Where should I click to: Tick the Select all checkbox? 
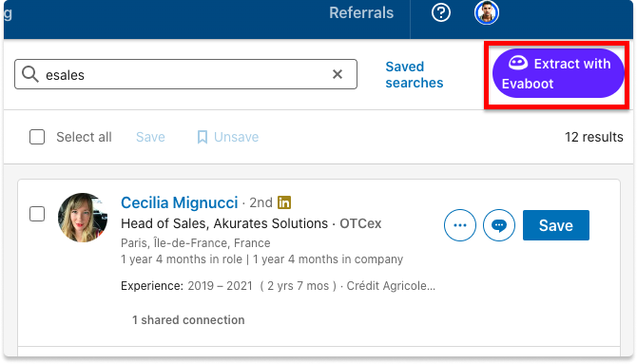(x=37, y=137)
